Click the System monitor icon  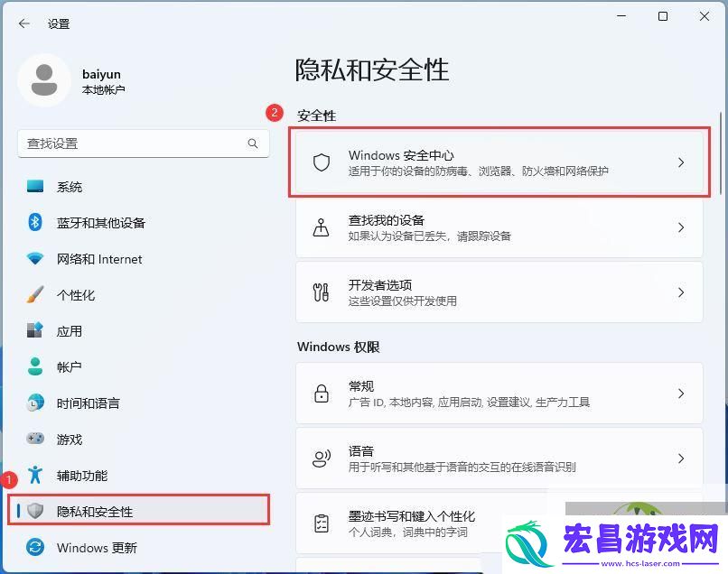click(x=35, y=187)
